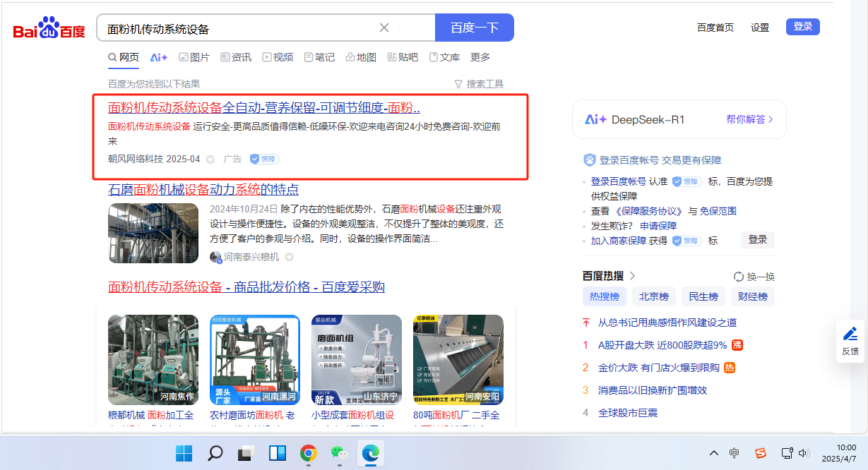The height and width of the screenshot is (470, 868).
Task: Open 设置 menu at top right
Action: [x=760, y=28]
